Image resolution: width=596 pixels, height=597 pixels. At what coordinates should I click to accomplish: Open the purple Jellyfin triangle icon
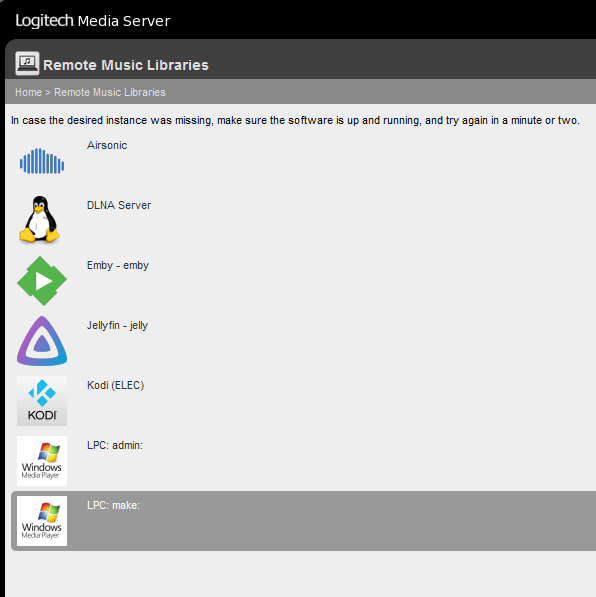pos(42,341)
